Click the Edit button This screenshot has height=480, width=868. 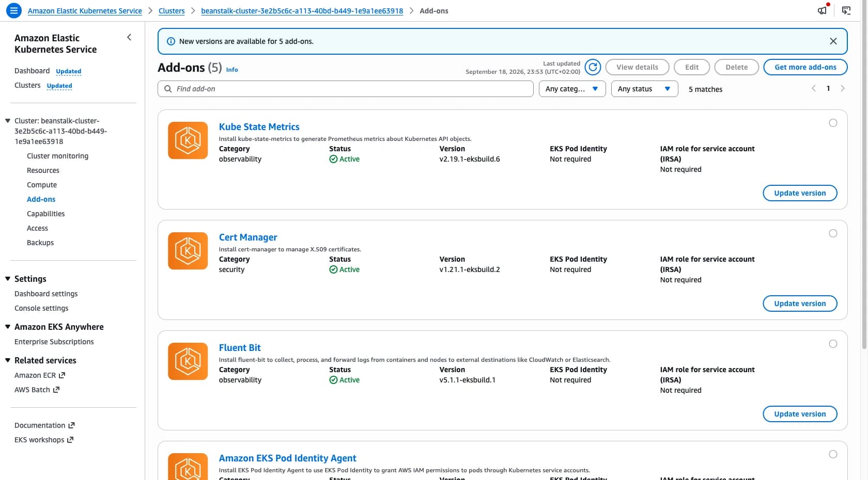(x=691, y=67)
